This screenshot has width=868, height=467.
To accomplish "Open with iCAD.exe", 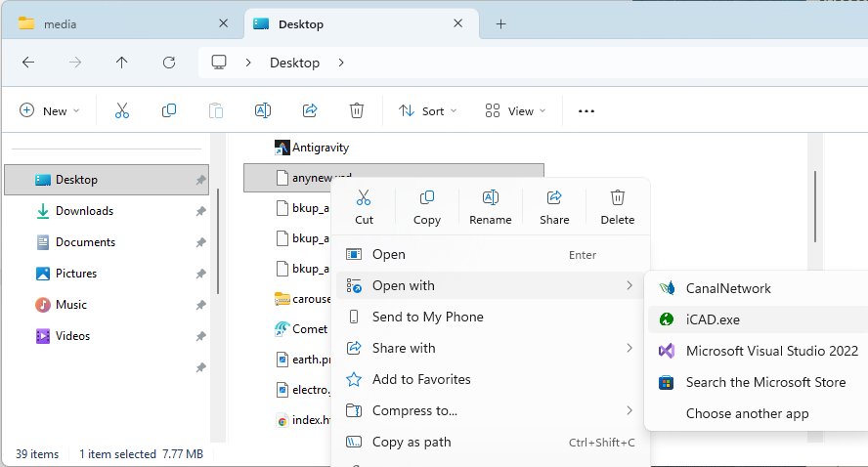I will tap(714, 319).
